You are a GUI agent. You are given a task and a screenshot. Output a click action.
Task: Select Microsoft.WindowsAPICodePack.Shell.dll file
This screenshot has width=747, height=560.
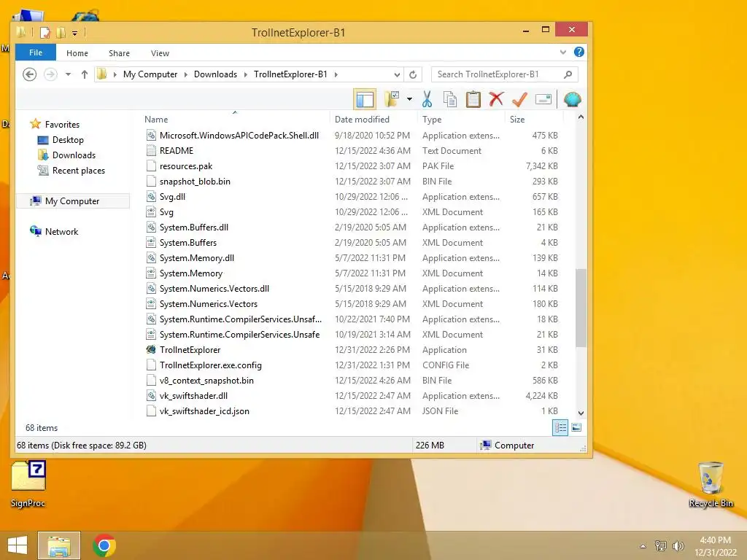(x=239, y=135)
